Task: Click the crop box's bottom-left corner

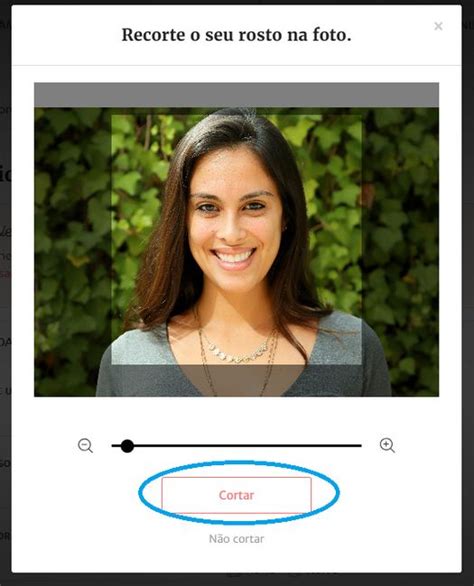Action: click(x=112, y=364)
